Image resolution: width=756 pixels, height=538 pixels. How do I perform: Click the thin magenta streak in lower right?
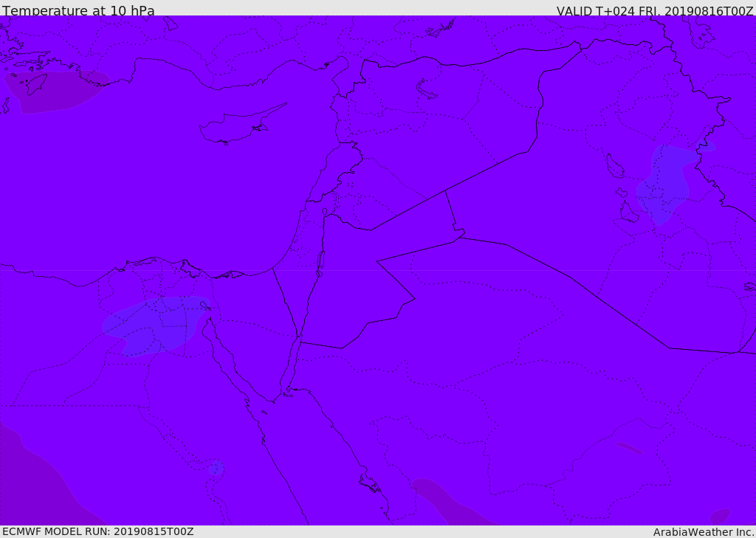(x=629, y=447)
